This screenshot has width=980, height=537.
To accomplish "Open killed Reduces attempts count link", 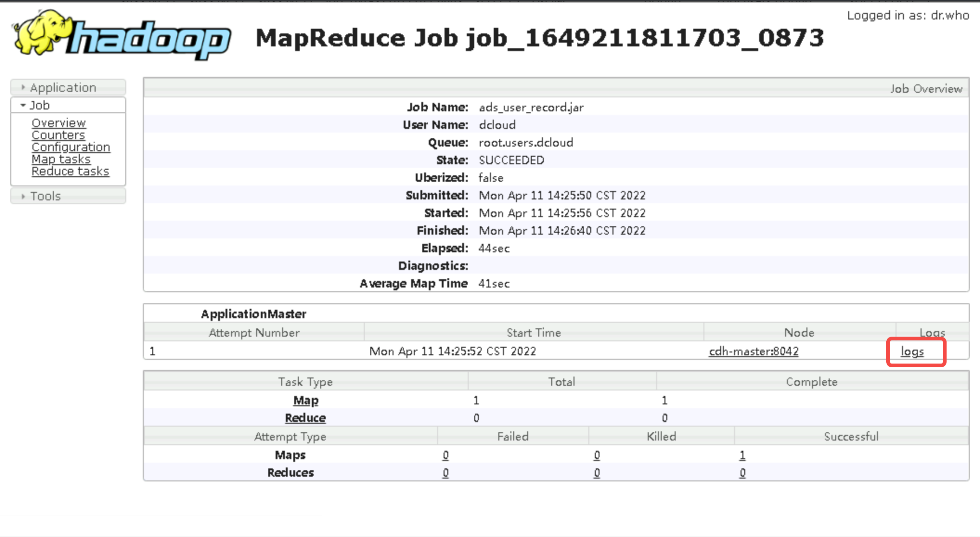I will click(x=597, y=473).
